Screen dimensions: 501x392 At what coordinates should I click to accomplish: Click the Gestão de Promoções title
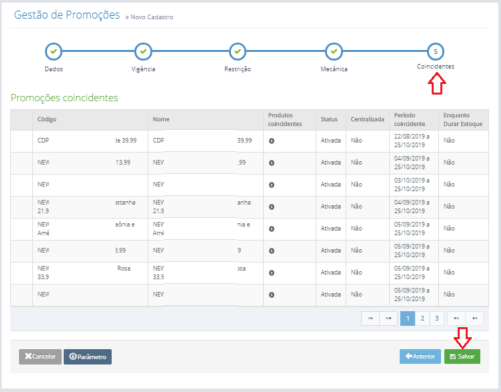67,15
